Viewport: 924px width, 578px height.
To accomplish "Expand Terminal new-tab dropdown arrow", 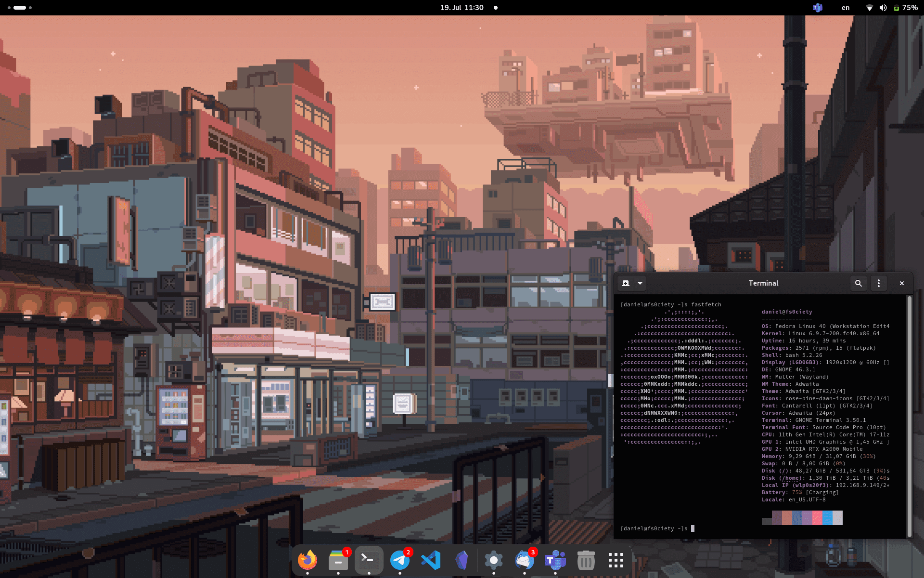I will point(640,283).
